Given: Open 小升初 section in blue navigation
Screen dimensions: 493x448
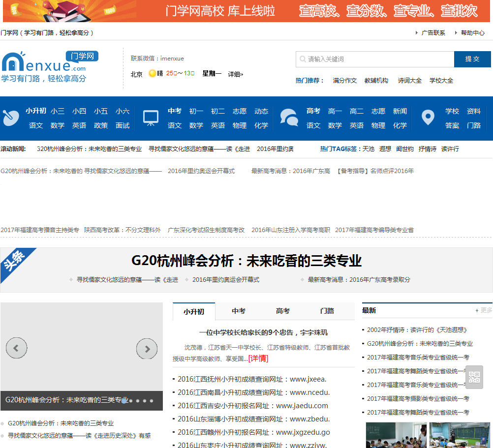Looking at the screenshot, I should click(x=36, y=111).
